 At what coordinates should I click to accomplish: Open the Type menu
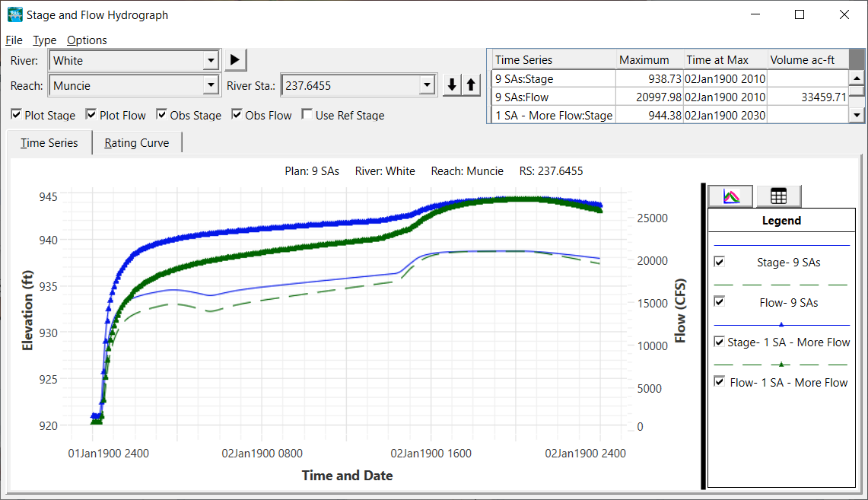coord(44,40)
